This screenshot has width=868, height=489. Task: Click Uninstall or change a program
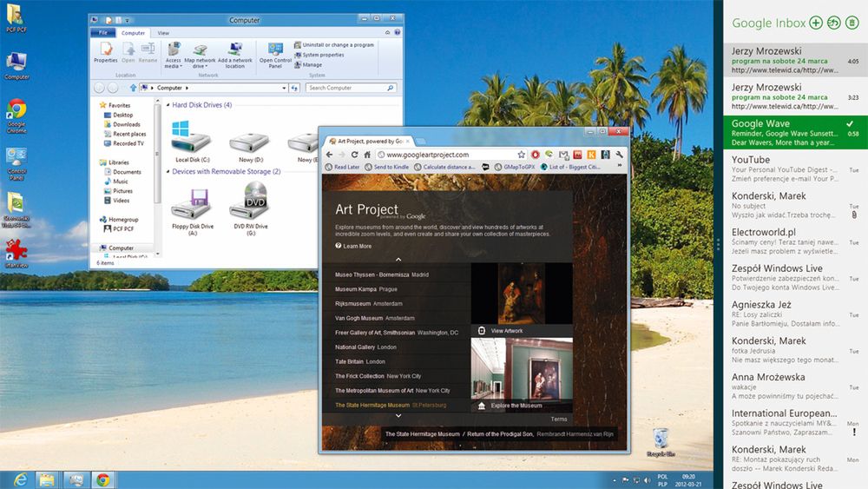click(x=334, y=45)
